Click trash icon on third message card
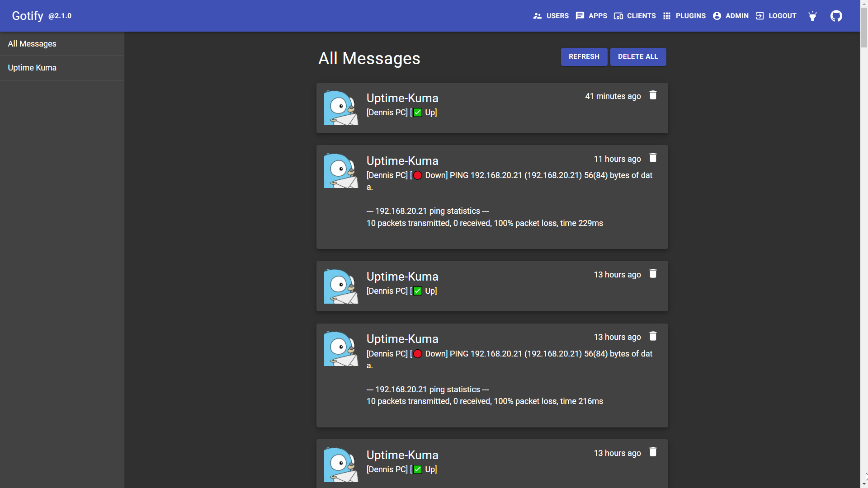 click(653, 274)
